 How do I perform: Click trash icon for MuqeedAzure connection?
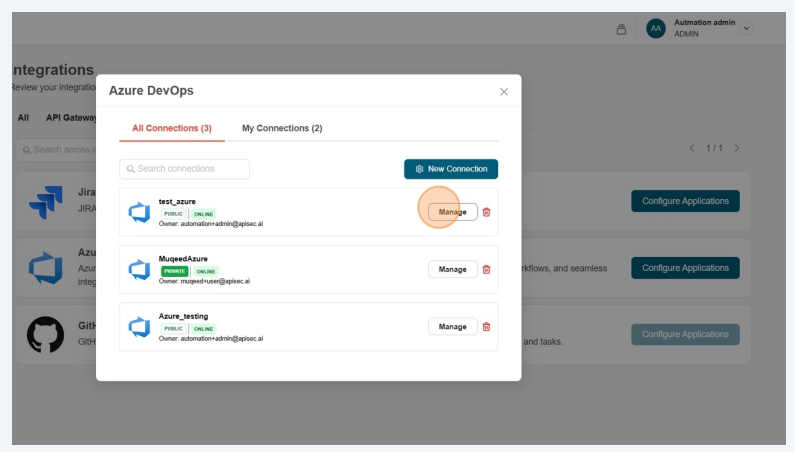point(487,269)
